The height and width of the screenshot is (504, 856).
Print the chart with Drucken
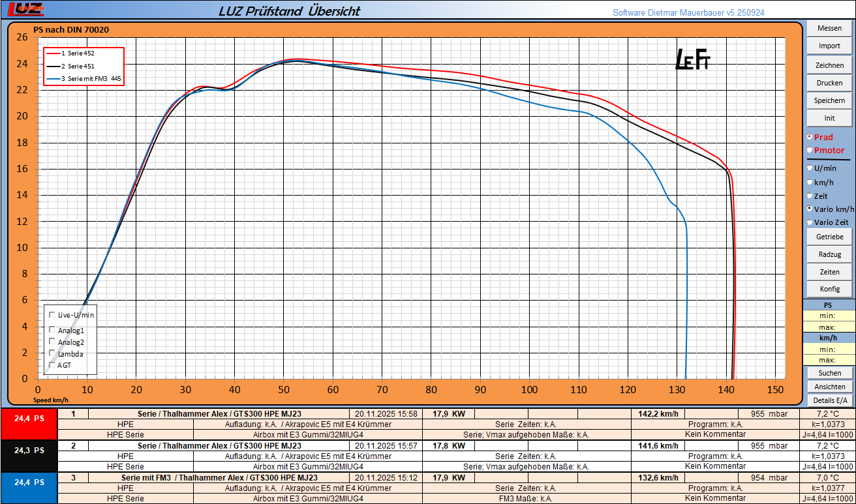[x=829, y=83]
